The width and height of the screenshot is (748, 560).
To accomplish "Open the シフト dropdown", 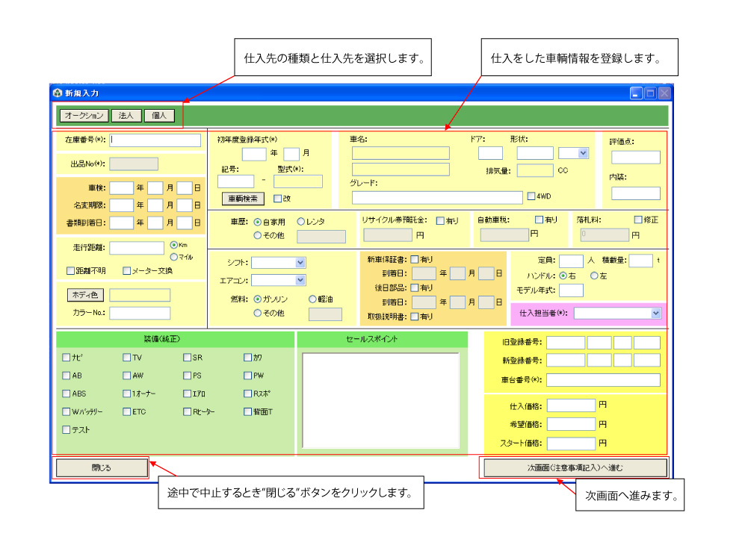I will (300, 263).
